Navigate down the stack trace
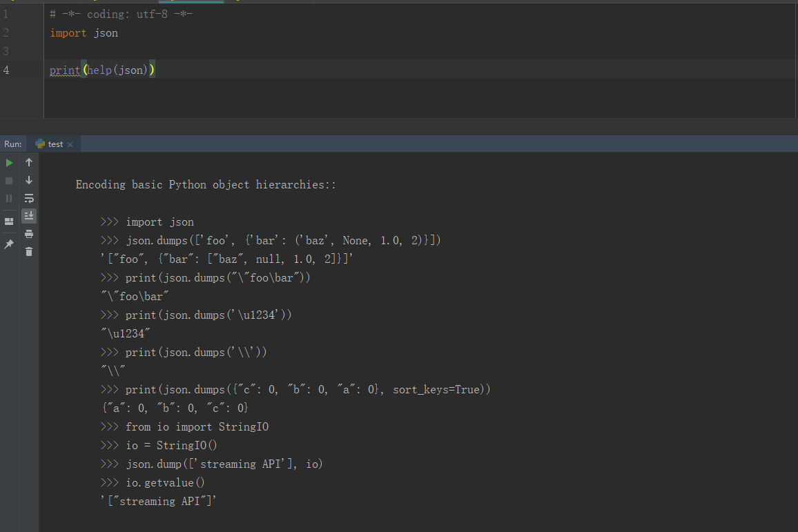The width and height of the screenshot is (798, 532). point(29,181)
